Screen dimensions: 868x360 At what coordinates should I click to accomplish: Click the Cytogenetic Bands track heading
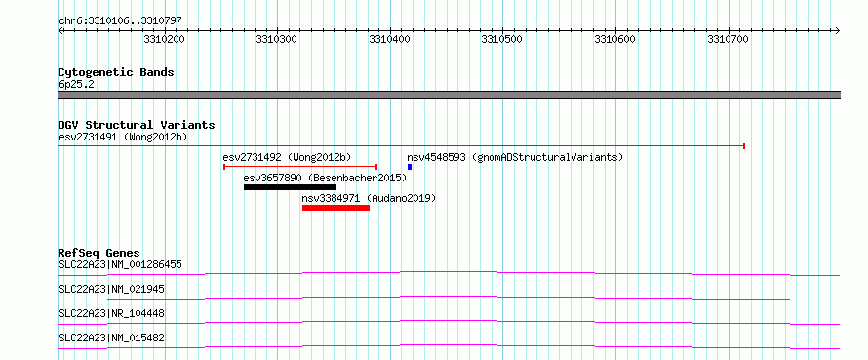116,72
